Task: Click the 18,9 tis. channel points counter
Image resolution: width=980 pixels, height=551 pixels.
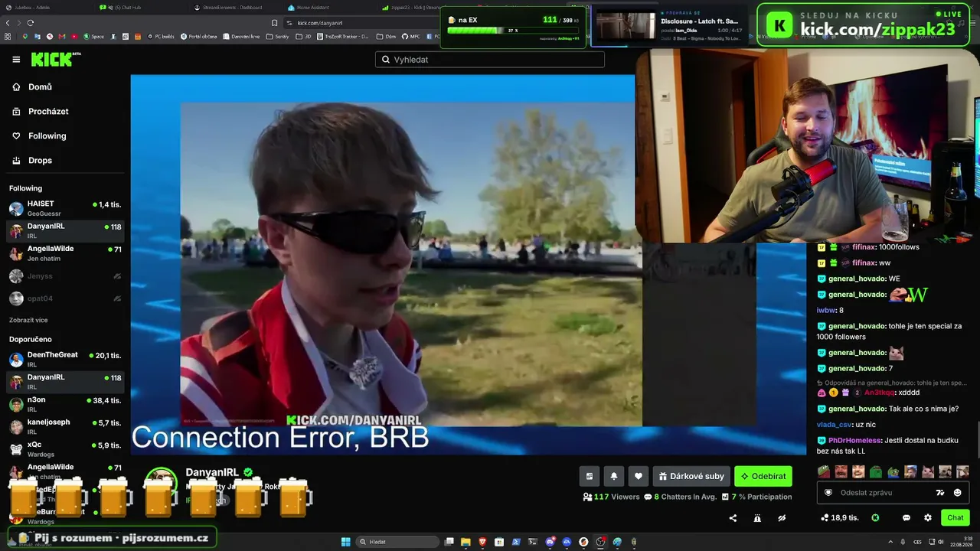Action: tap(840, 518)
